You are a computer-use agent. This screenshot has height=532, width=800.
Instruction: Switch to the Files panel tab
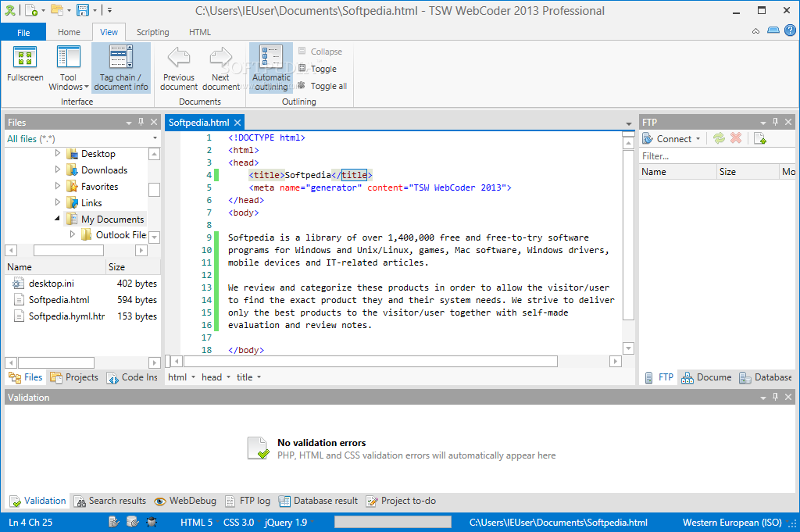[26, 377]
